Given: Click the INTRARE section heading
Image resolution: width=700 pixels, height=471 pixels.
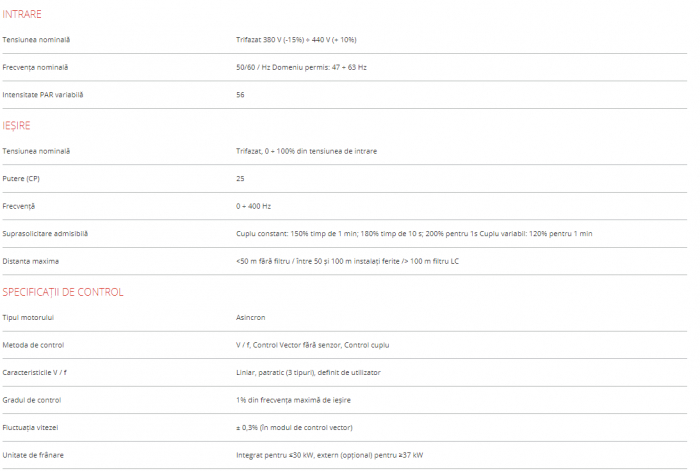Looking at the screenshot, I should point(22,14).
